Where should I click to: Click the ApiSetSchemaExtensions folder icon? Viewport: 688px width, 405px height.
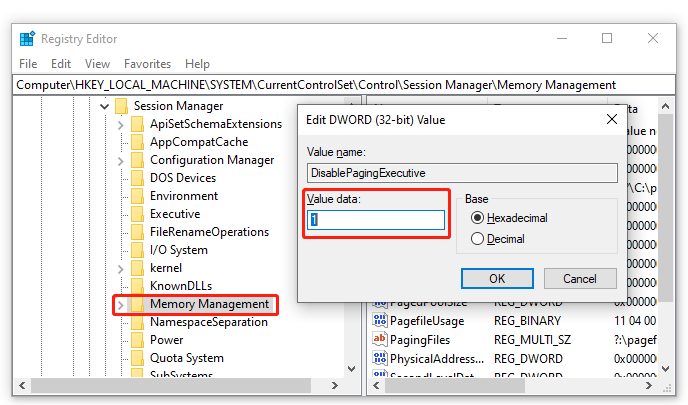pos(137,124)
